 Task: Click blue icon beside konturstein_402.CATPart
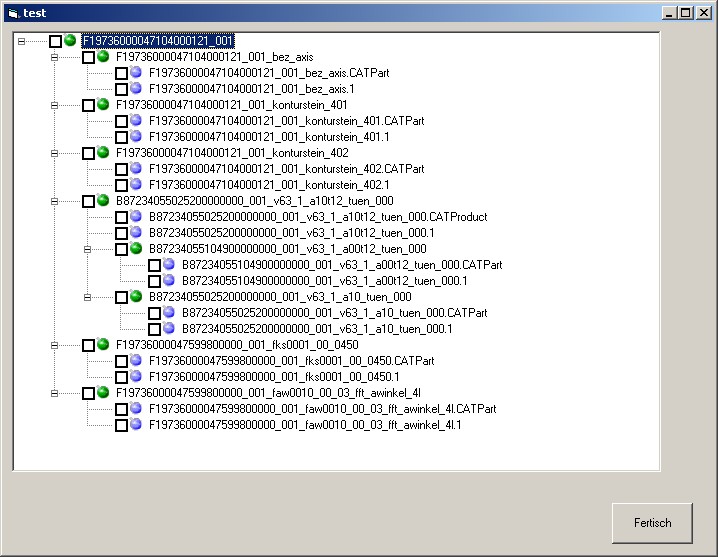[x=136, y=168]
